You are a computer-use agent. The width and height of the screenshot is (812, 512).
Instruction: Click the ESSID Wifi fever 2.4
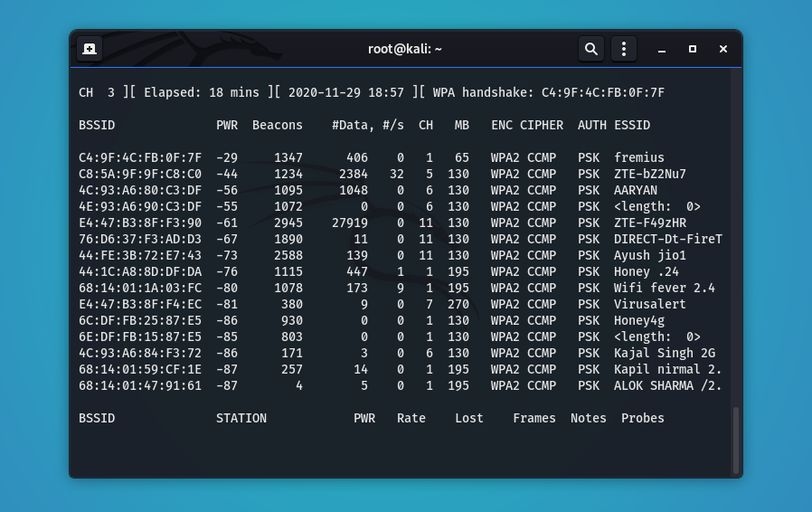coord(665,289)
